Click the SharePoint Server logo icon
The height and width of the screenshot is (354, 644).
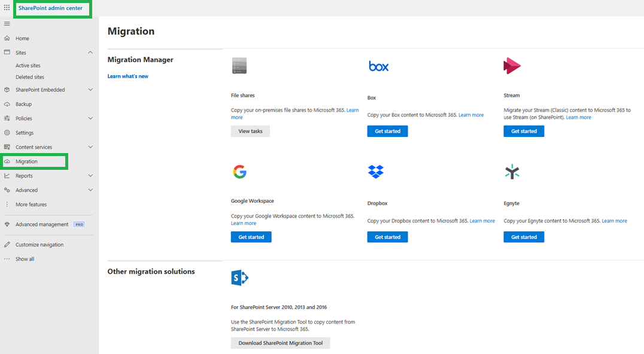tap(240, 277)
